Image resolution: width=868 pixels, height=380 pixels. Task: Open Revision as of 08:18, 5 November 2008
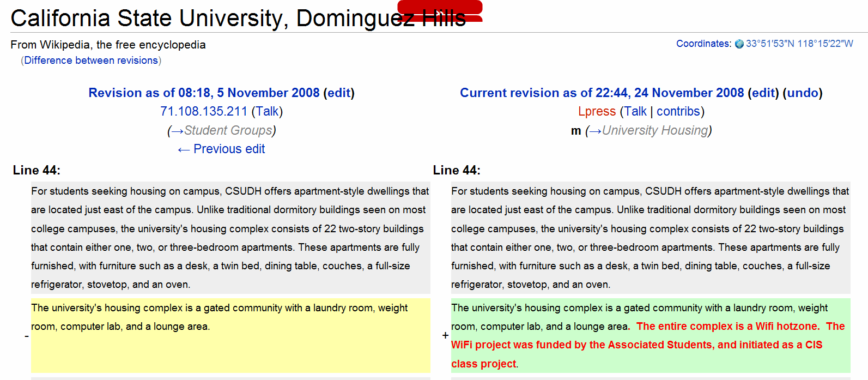point(204,93)
